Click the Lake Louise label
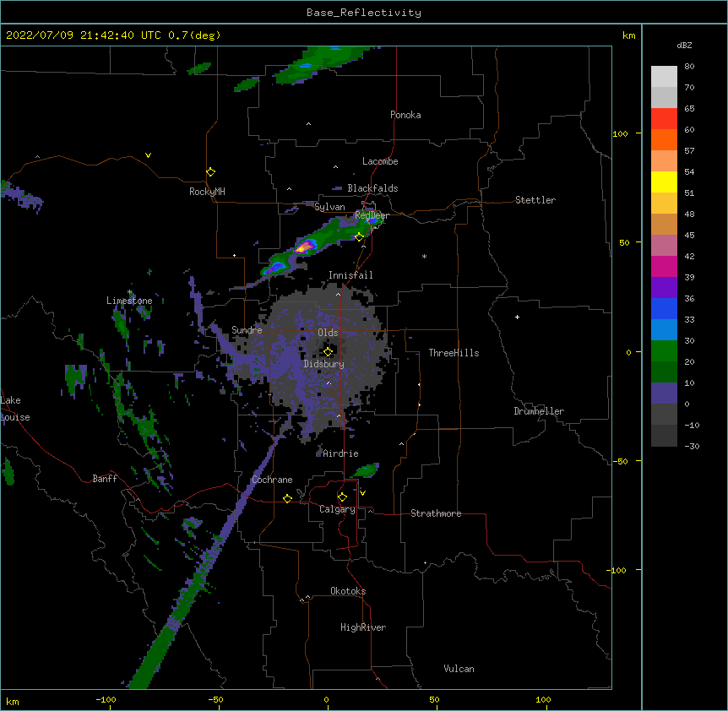Image resolution: width=728 pixels, height=711 pixels. tap(15, 409)
